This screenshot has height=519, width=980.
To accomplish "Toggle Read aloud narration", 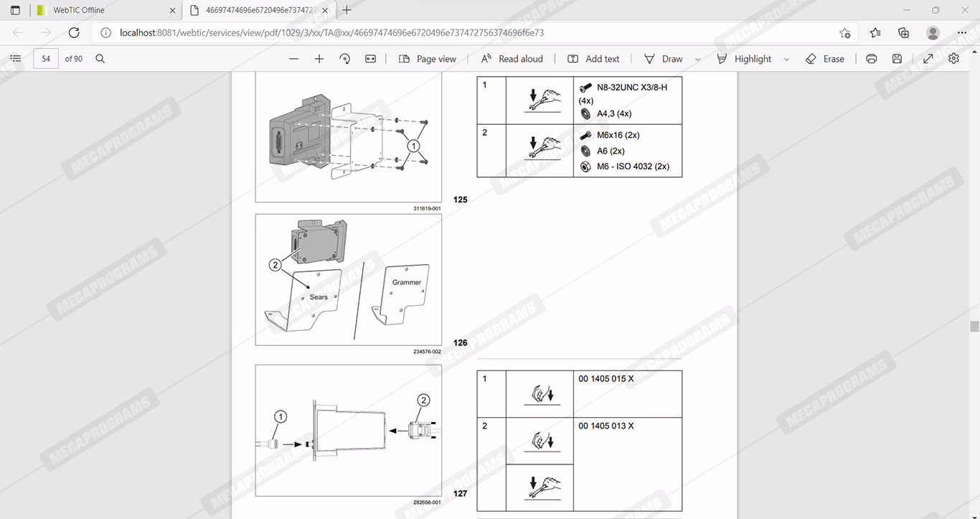I will tap(512, 59).
